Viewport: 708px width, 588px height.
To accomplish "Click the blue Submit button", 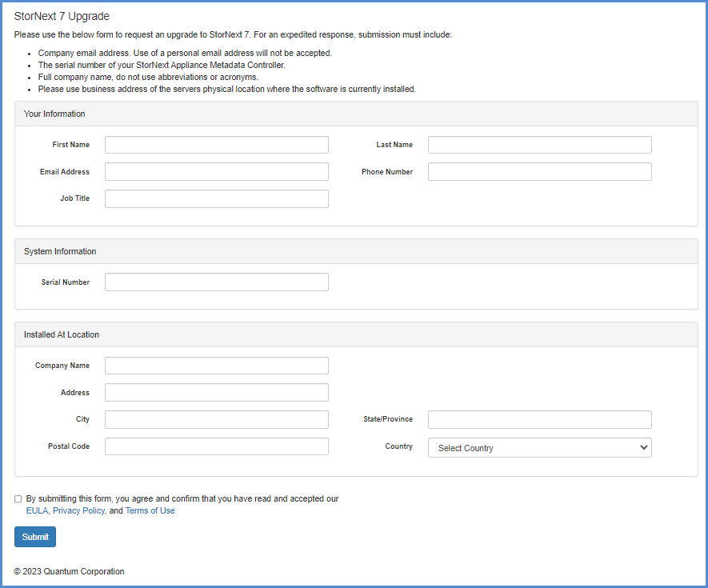I will (x=35, y=537).
